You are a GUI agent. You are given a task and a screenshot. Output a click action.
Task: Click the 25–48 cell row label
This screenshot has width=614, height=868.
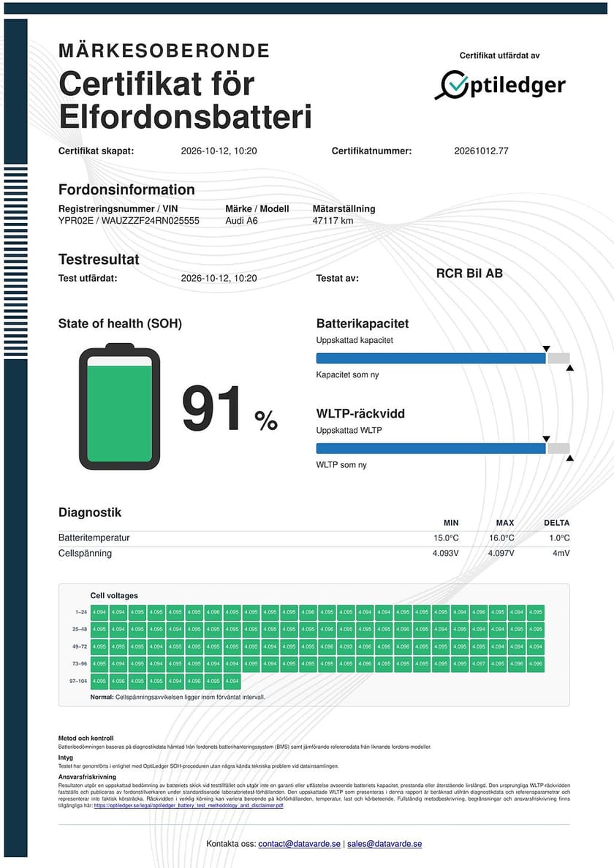[80, 630]
